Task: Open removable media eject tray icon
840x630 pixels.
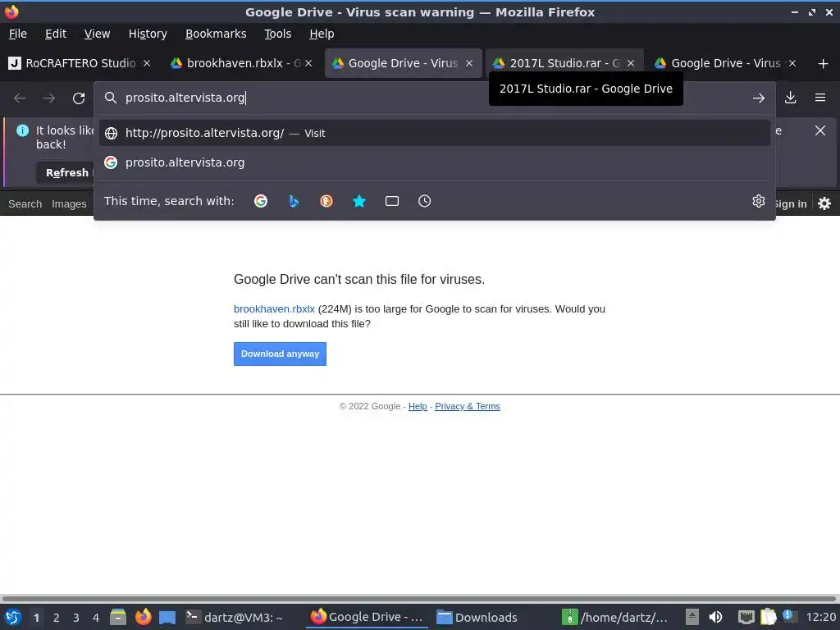Action: [692, 617]
